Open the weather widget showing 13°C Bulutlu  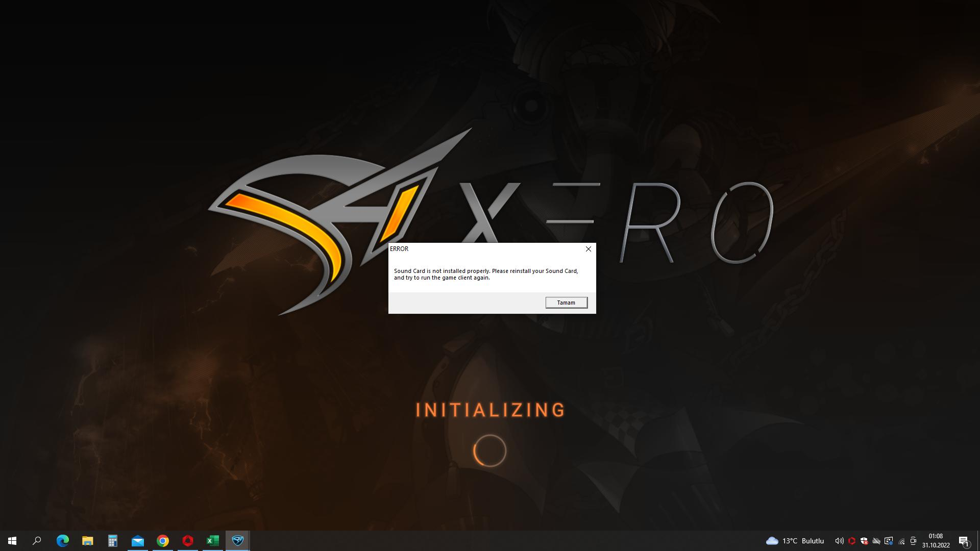click(795, 541)
